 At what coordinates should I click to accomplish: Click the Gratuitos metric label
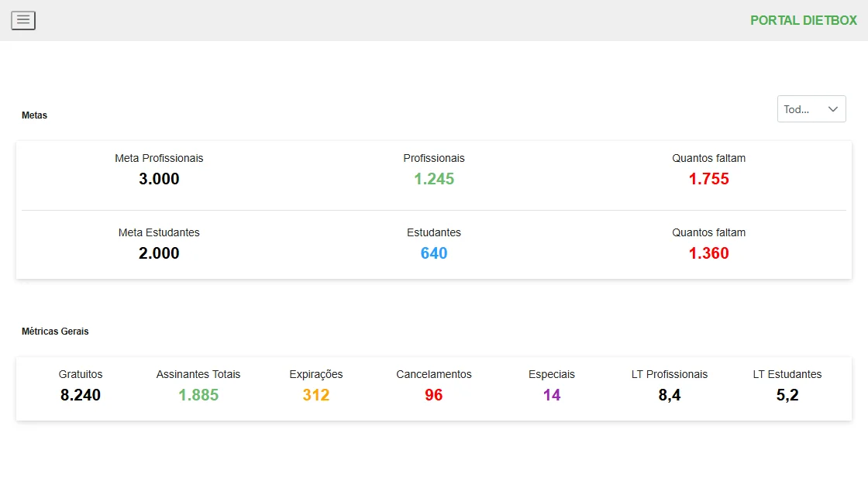[x=81, y=374]
